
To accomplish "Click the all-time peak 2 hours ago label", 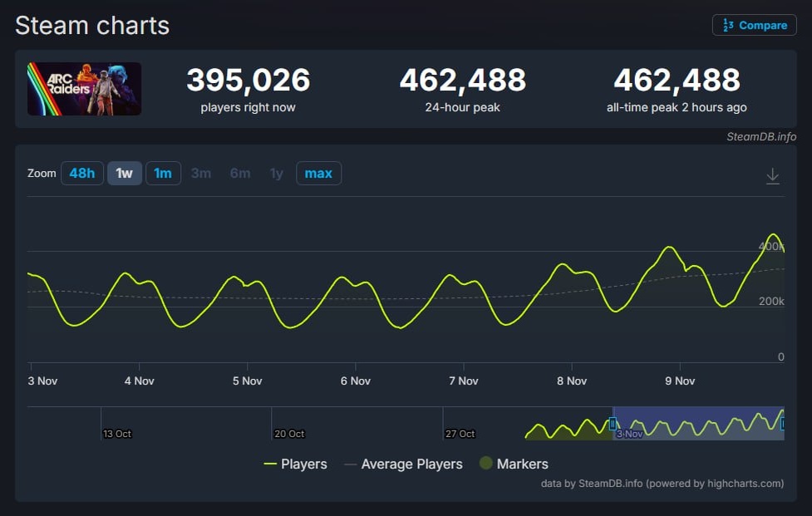I will coord(677,108).
